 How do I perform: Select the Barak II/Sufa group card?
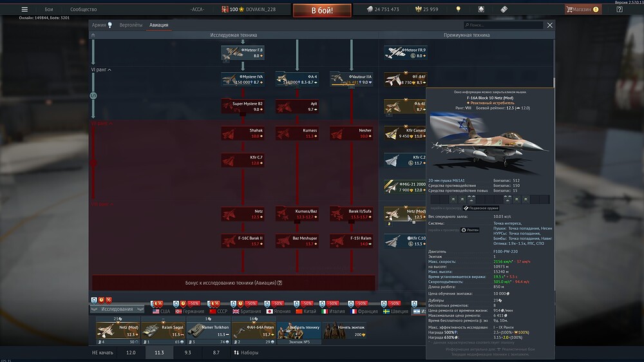351,214
